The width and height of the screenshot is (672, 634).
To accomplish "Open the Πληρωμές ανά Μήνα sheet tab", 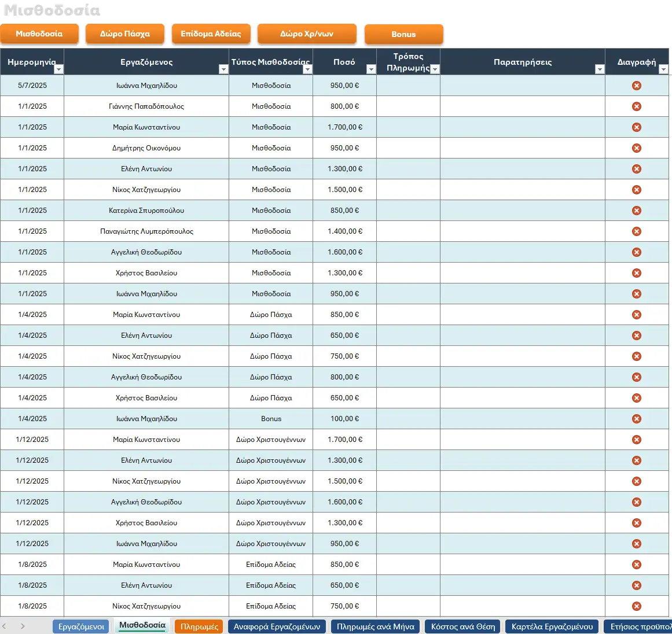I will [x=376, y=626].
